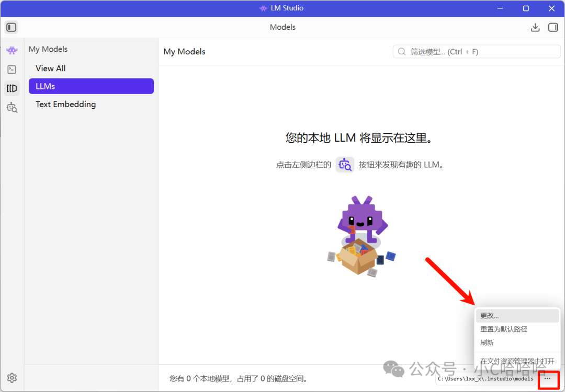565x392 pixels.
Task: Focus the 筛选模型 filter input field
Action: point(477,52)
